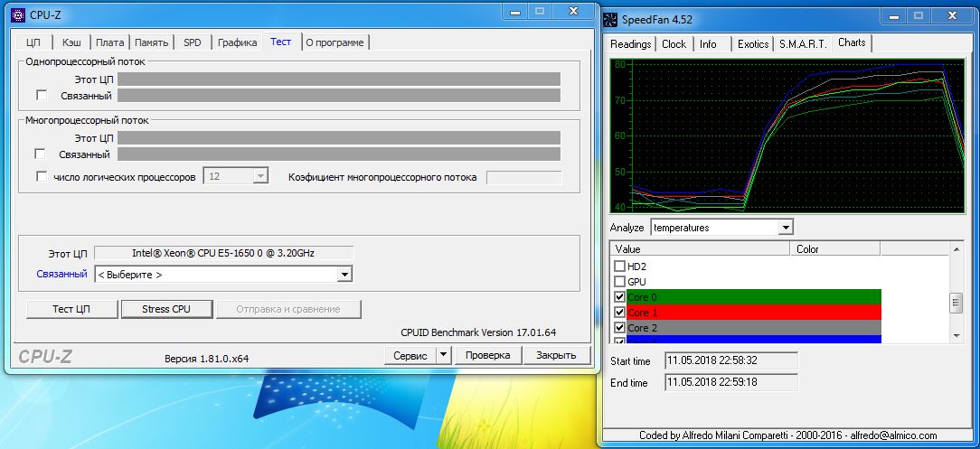Image resolution: width=980 pixels, height=449 pixels.
Task: Click the Проверка button
Action: coord(487,355)
